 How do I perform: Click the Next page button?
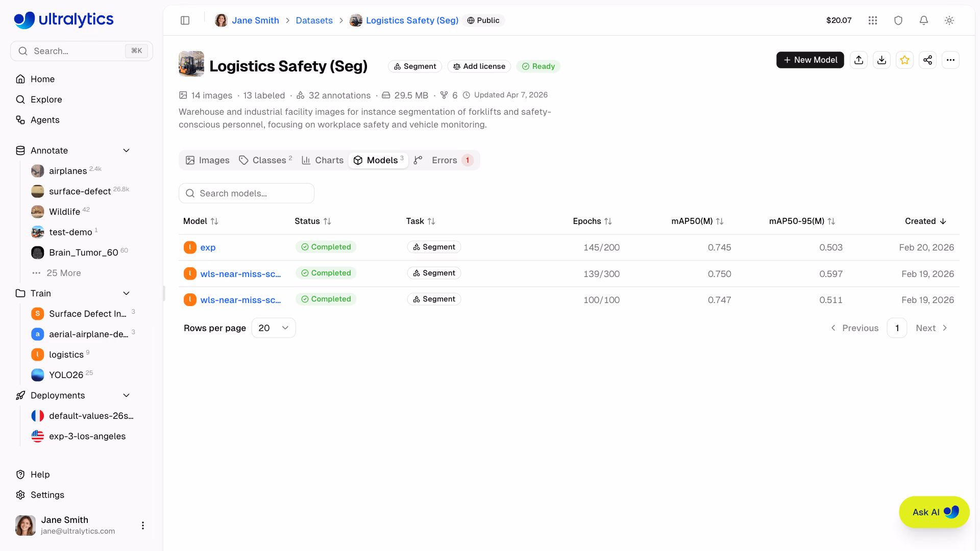tap(932, 328)
